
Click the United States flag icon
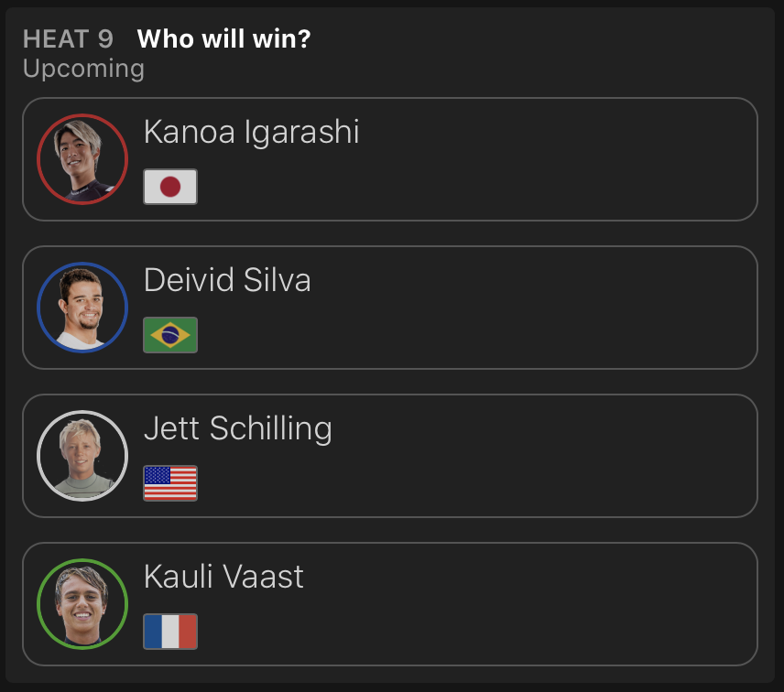pyautogui.click(x=170, y=482)
